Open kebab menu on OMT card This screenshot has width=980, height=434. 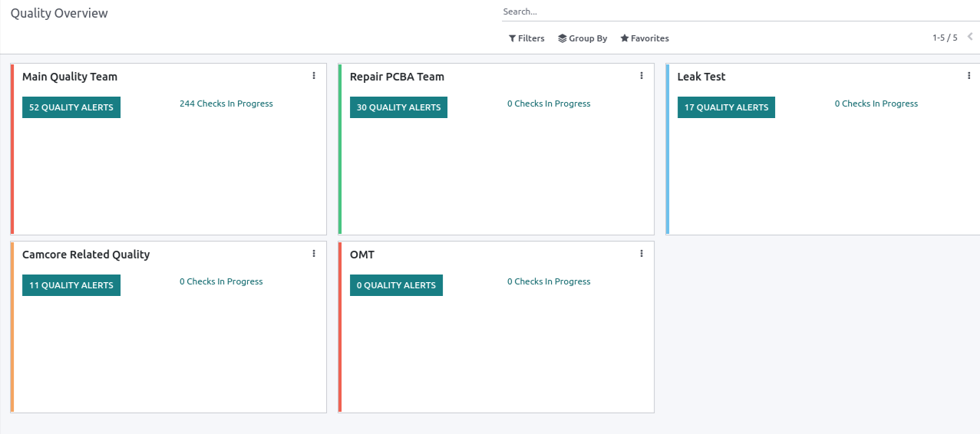coord(642,254)
